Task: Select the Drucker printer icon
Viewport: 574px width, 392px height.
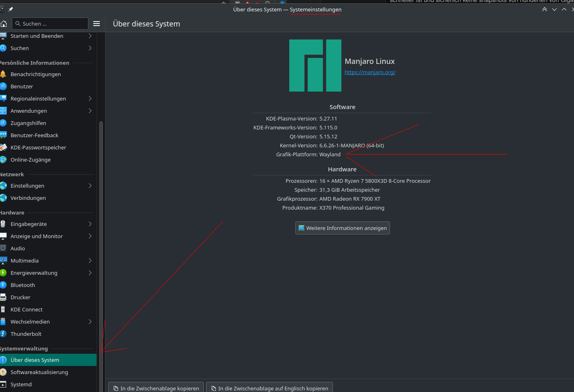Action: point(3,297)
